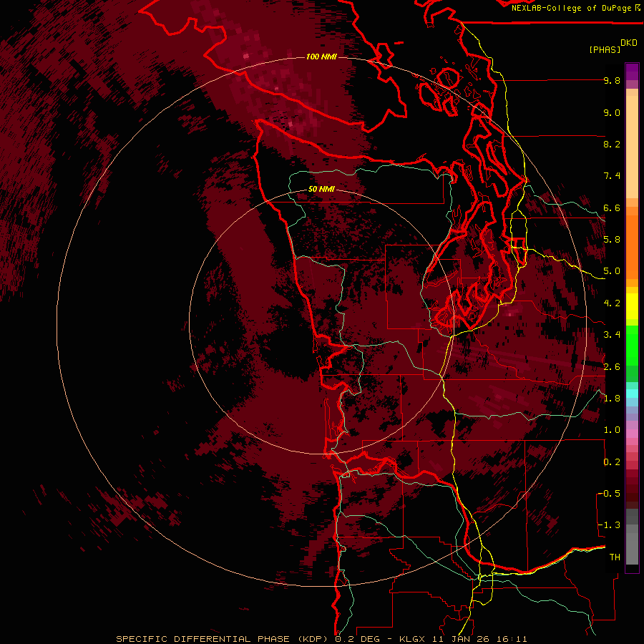
Task: Click the 9.8 value on color scale
Action: [612, 80]
